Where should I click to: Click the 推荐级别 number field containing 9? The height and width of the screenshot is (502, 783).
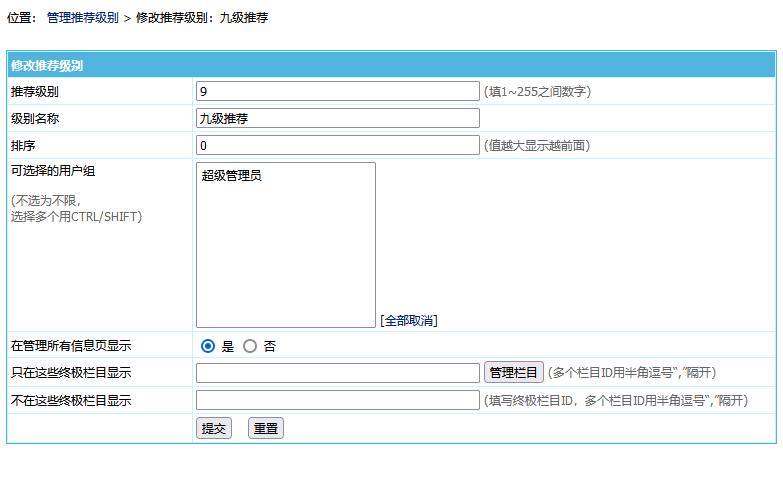338,91
